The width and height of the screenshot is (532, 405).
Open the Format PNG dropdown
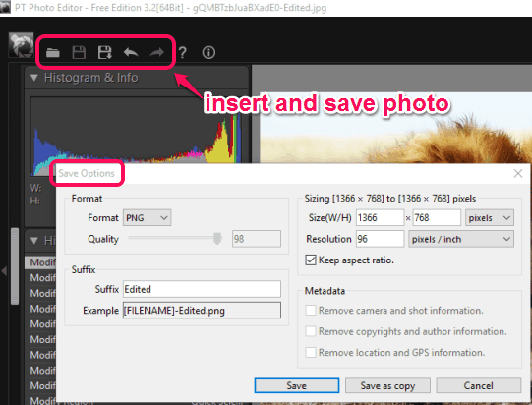(x=147, y=218)
